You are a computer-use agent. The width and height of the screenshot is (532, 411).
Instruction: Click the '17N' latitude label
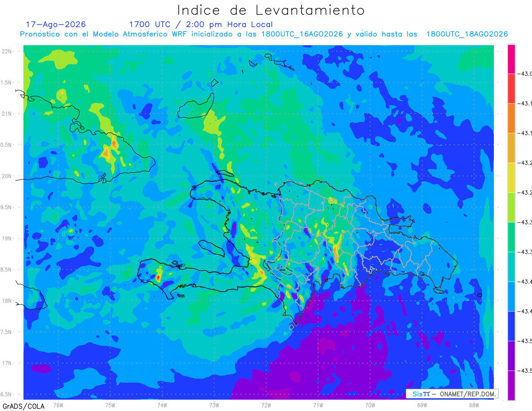(x=7, y=364)
